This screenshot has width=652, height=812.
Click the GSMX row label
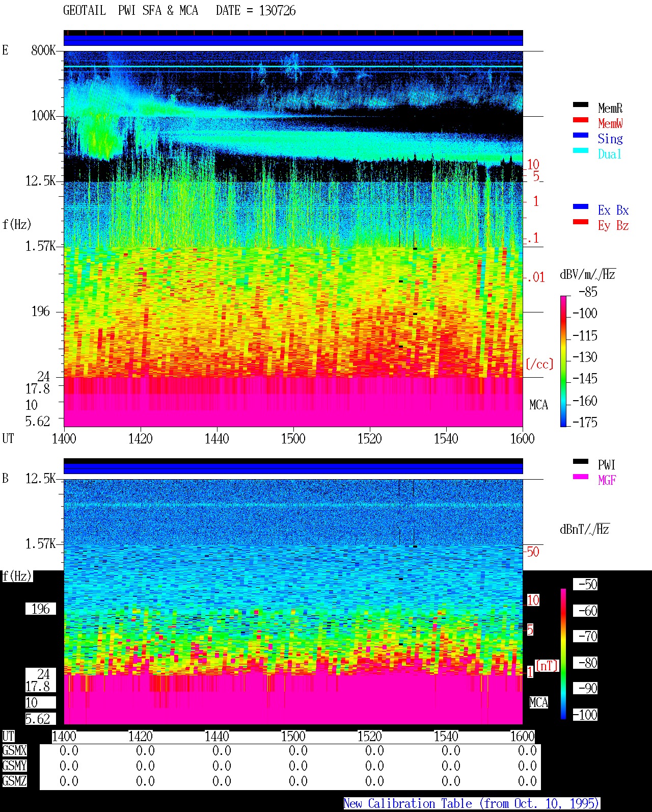(14, 751)
